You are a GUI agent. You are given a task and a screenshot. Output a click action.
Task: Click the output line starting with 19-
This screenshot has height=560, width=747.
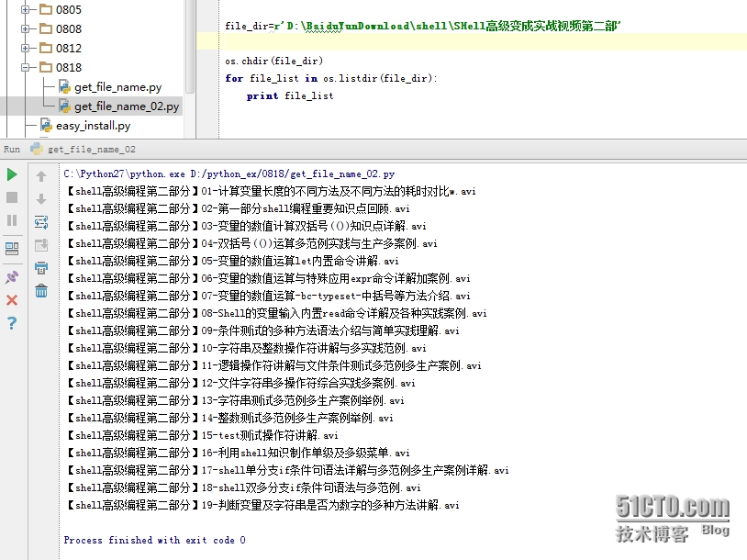(x=262, y=505)
